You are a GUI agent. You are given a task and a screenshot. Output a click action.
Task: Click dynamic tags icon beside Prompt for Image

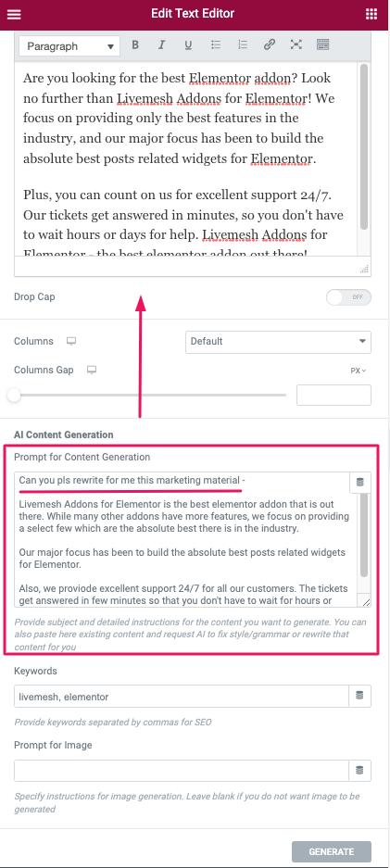tap(359, 770)
